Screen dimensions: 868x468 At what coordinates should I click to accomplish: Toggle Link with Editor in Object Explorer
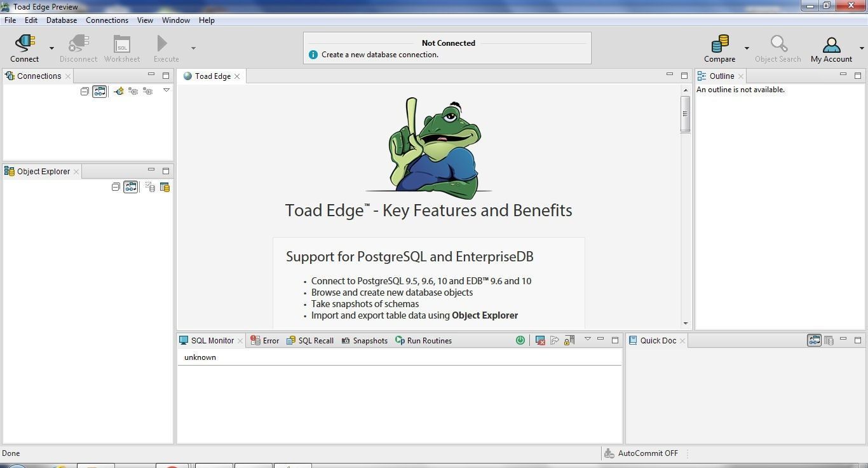pyautogui.click(x=130, y=187)
